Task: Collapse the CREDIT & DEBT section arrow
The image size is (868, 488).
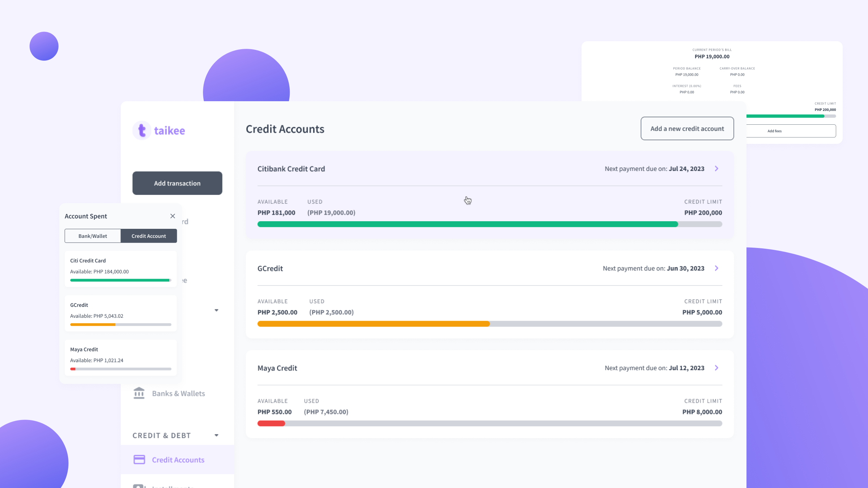Action: click(216, 435)
